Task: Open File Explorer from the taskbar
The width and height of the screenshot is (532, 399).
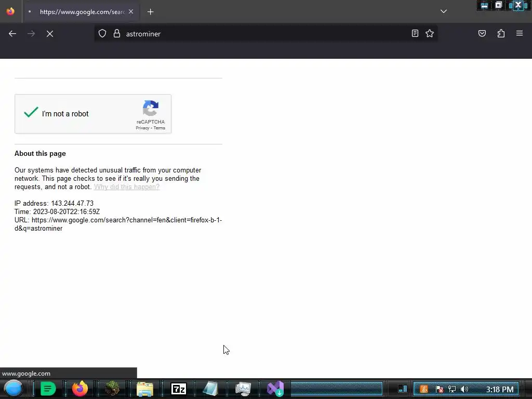Action: point(145,389)
